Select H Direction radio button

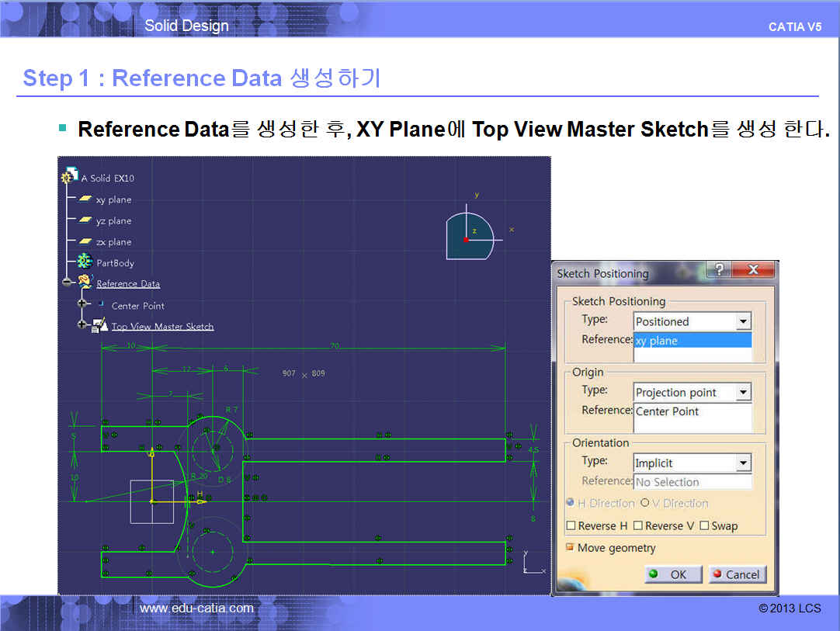(x=571, y=502)
